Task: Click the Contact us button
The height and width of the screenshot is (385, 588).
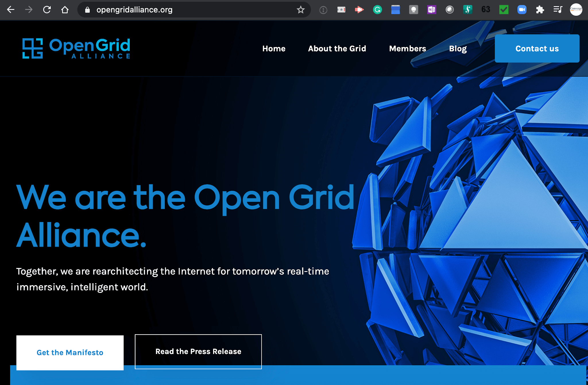Action: pos(537,48)
